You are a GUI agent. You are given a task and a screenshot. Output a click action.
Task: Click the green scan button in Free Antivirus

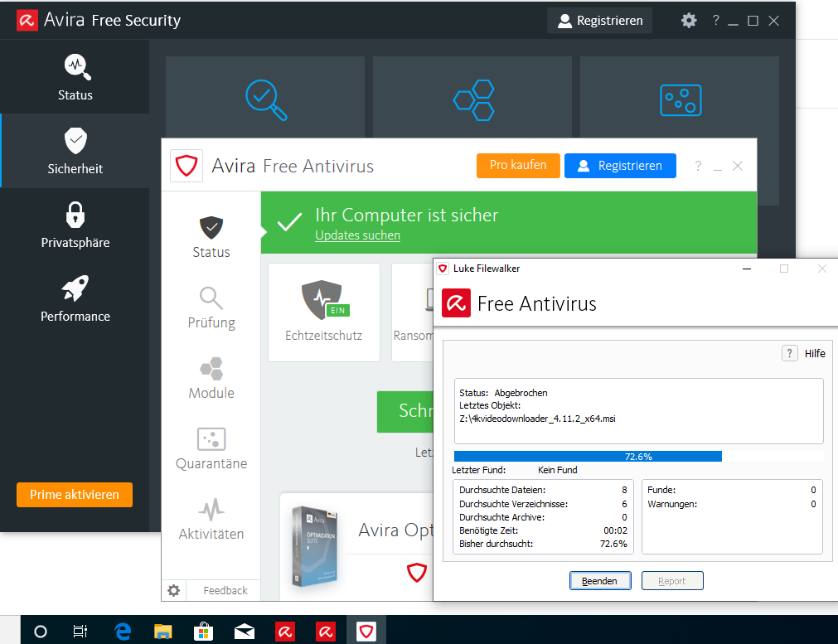(405, 412)
